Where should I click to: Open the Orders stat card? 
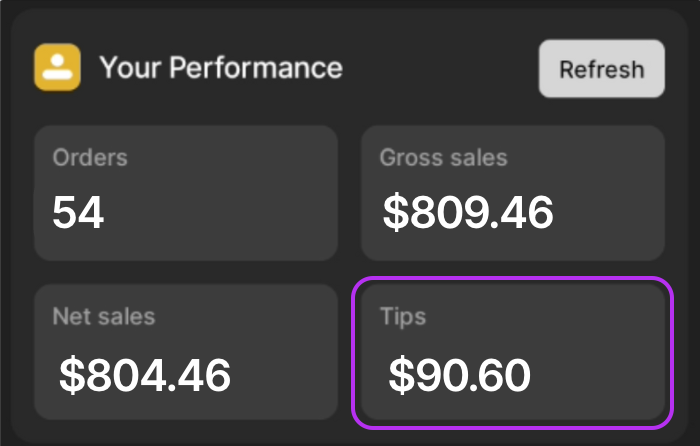tap(186, 193)
